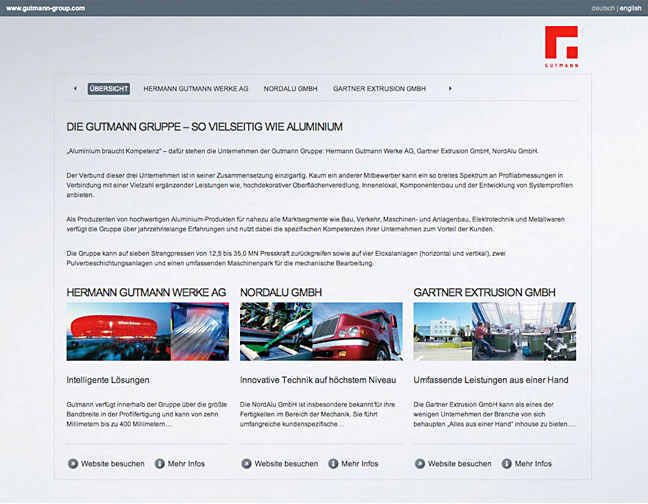Switch language to deutsch
Viewport: 648px width, 504px height.
pos(603,8)
